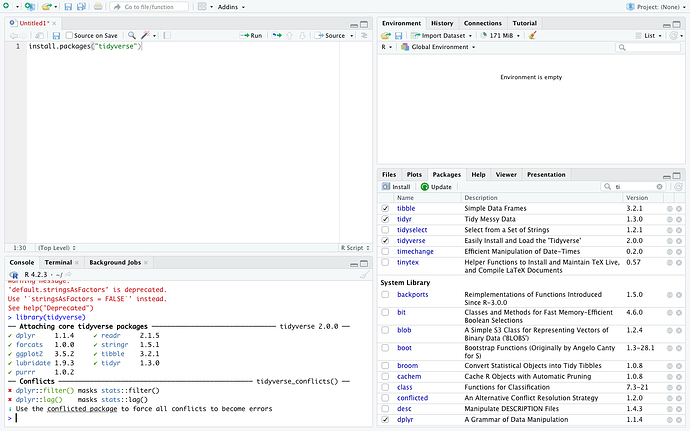Open the Import Dataset dropdown
This screenshot has width=690, height=431.
442,36
